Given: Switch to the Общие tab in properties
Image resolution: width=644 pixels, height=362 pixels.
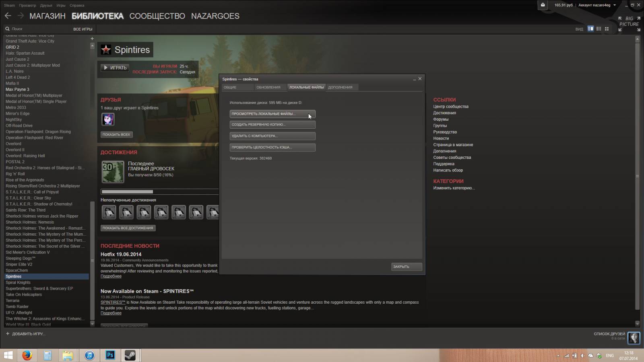Looking at the screenshot, I should 238,87.
